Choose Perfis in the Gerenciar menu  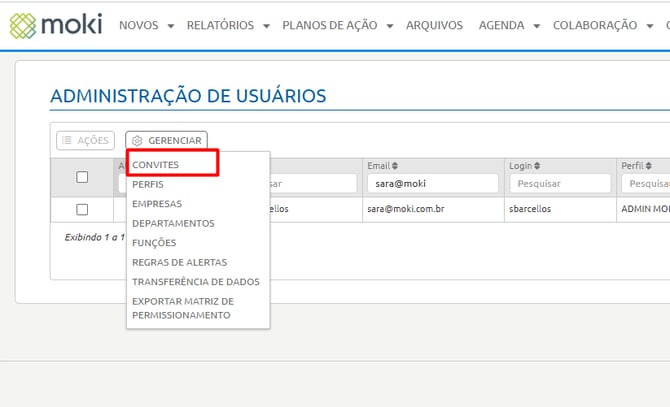(148, 185)
